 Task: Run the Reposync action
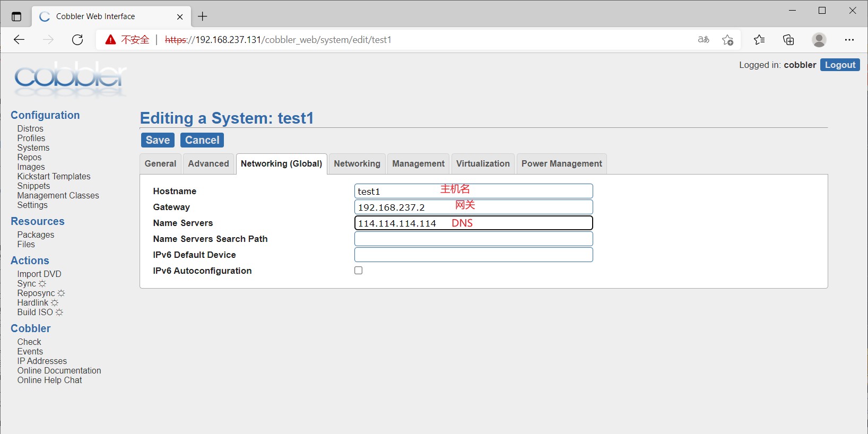pos(41,293)
